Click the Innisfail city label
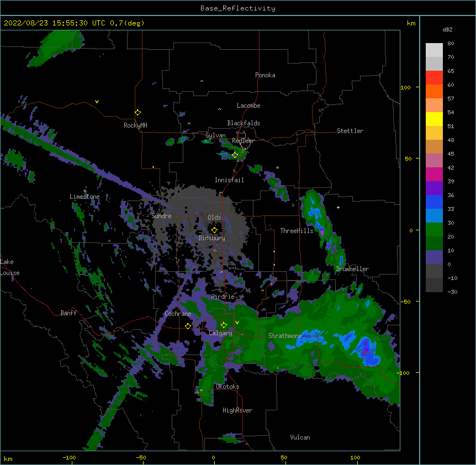Viewport: 476px width, 465px height. 229,180
